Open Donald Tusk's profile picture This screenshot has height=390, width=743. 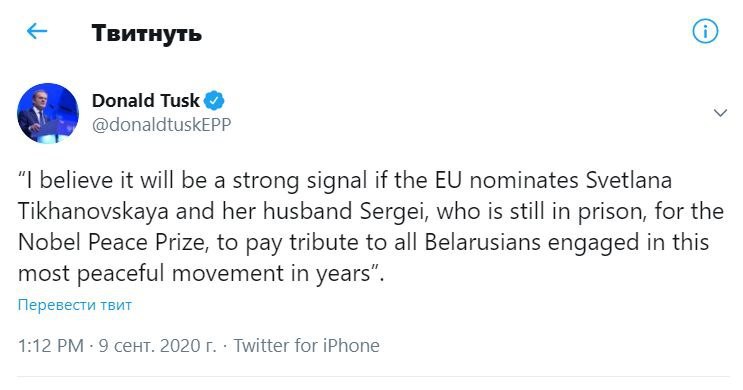[48, 113]
